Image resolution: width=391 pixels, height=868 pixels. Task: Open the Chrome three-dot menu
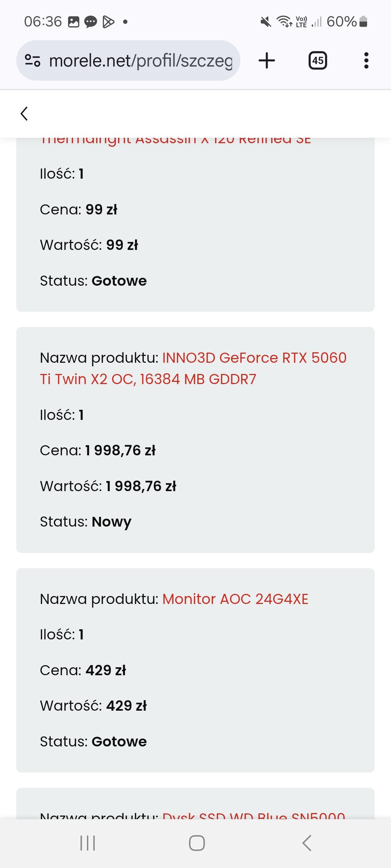(366, 60)
